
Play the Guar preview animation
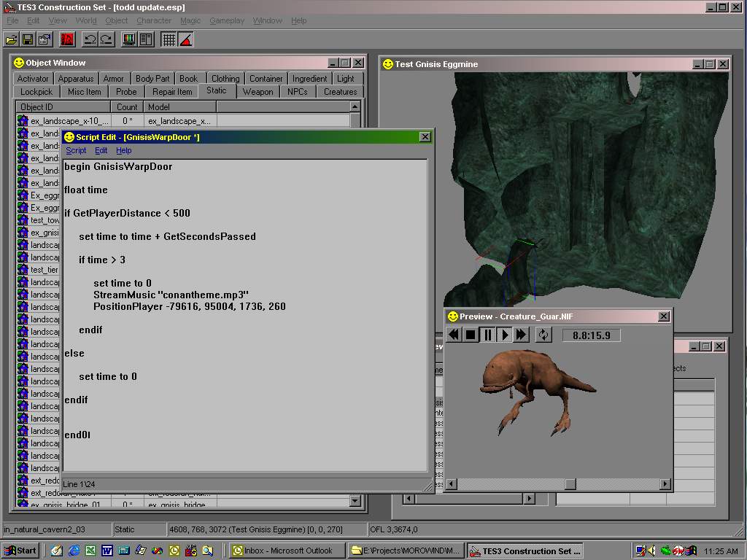coord(504,335)
